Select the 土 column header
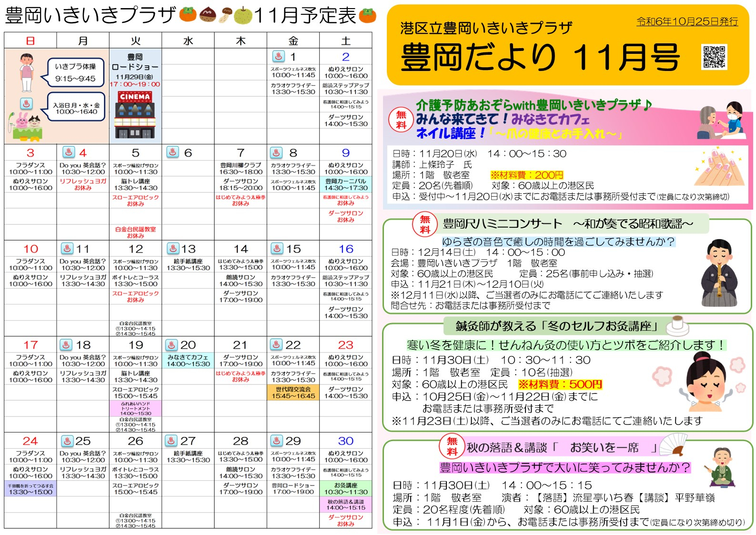The image size is (756, 535). pyautogui.click(x=345, y=41)
